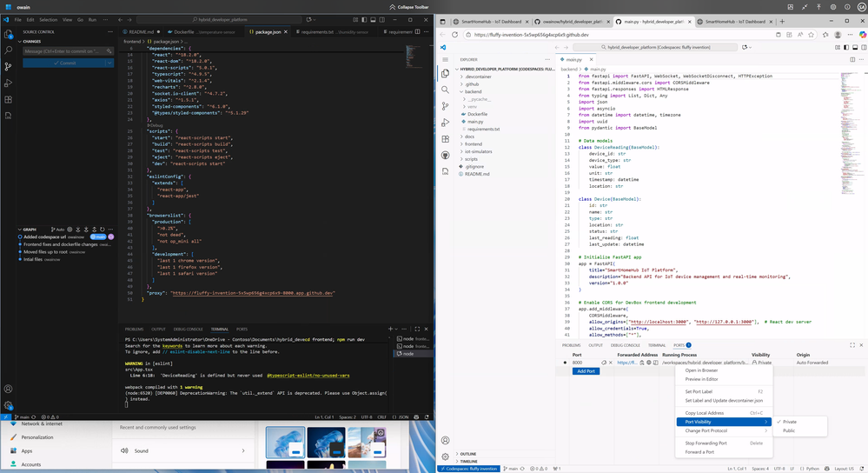Open the Commit button dropdown arrow
This screenshot has width=868, height=473.
tap(109, 63)
